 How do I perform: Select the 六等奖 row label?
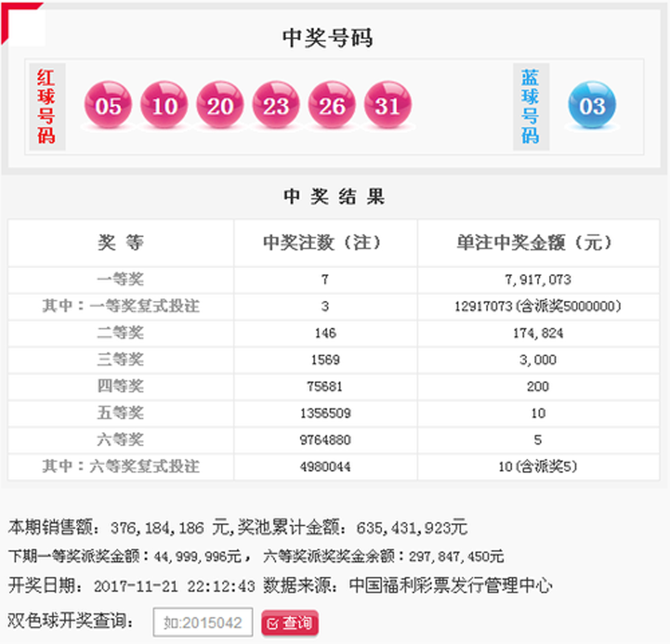121,440
